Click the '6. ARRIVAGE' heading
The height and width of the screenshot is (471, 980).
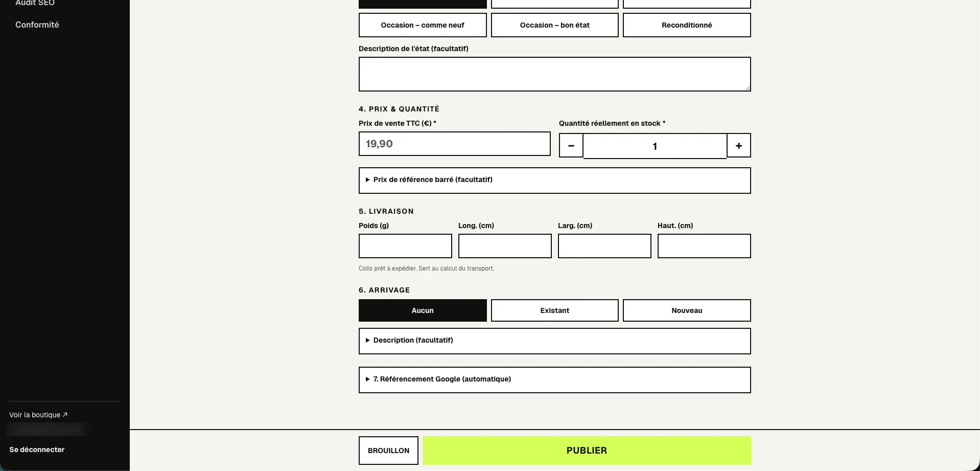coord(384,290)
